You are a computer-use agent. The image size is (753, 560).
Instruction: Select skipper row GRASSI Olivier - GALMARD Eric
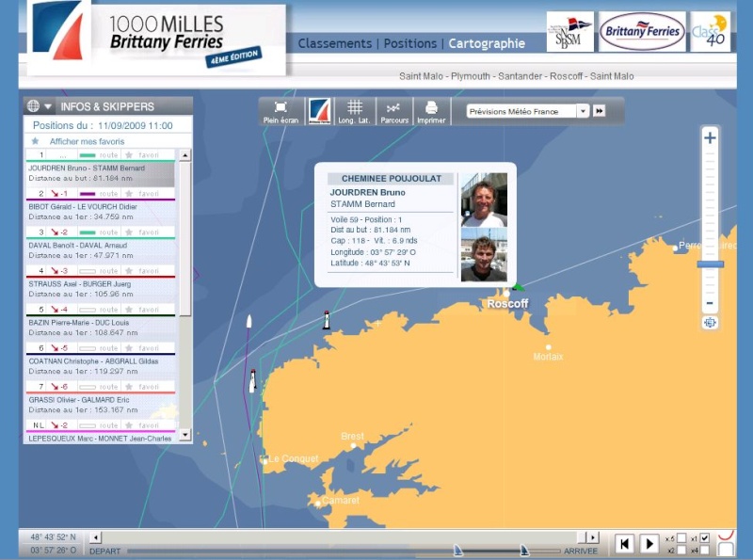pos(101,405)
